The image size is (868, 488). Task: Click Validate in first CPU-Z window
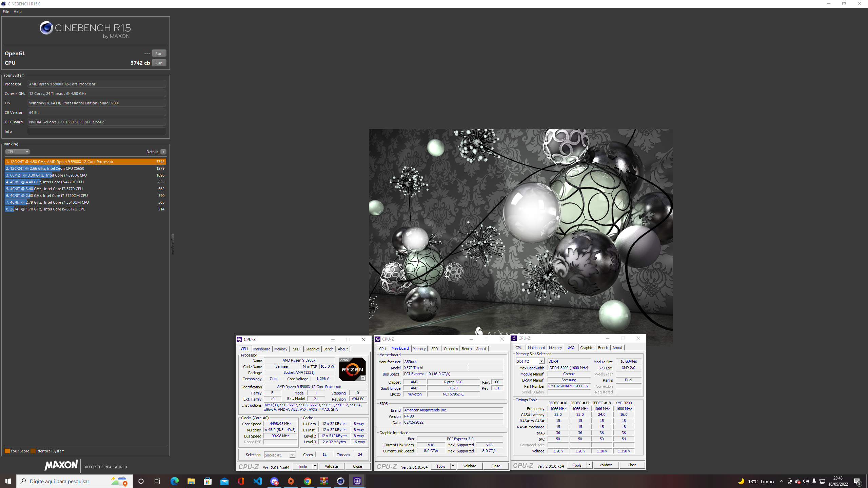point(331,466)
